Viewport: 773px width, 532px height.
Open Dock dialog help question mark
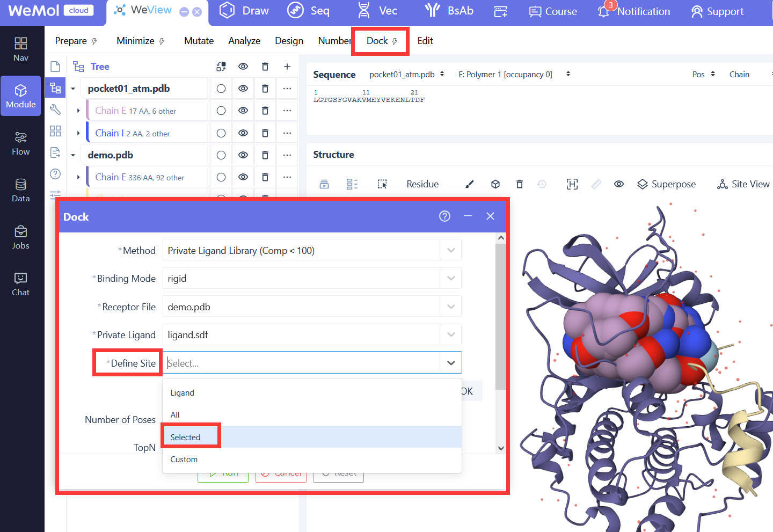(445, 216)
